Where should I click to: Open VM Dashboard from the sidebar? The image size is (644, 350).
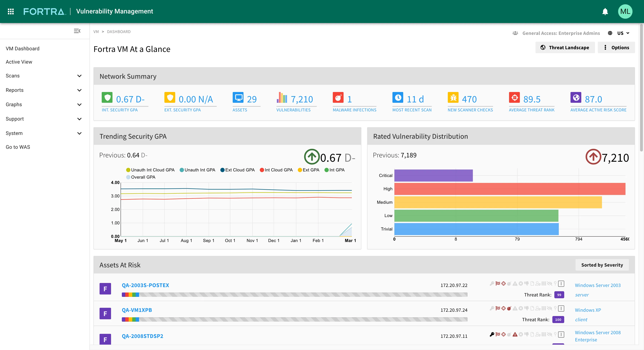coord(22,48)
